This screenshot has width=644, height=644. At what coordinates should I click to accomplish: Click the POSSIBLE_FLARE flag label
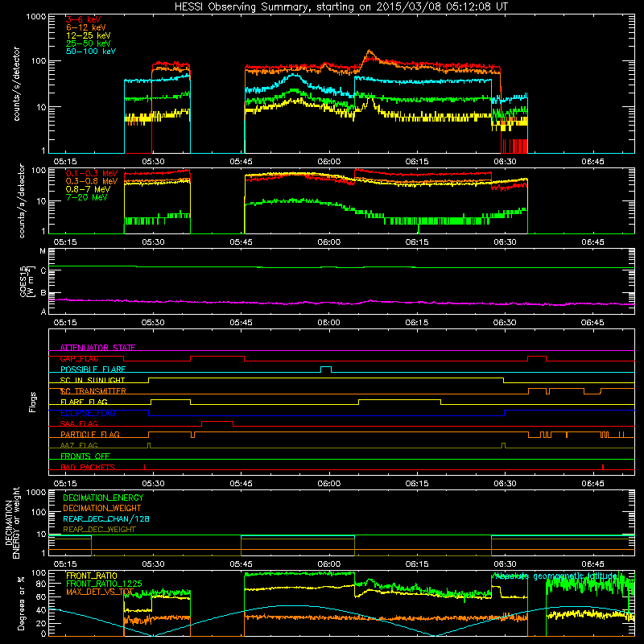tap(93, 369)
